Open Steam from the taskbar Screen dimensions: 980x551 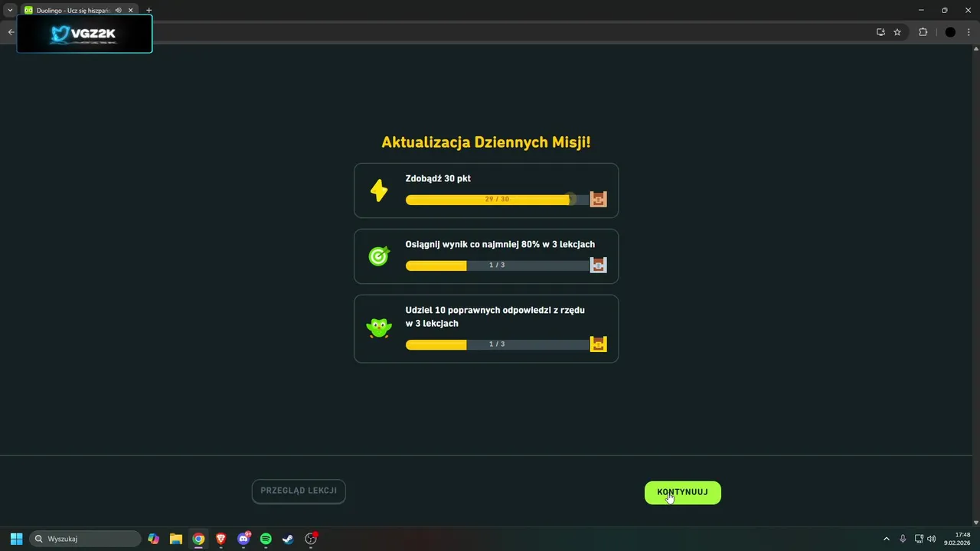click(288, 539)
